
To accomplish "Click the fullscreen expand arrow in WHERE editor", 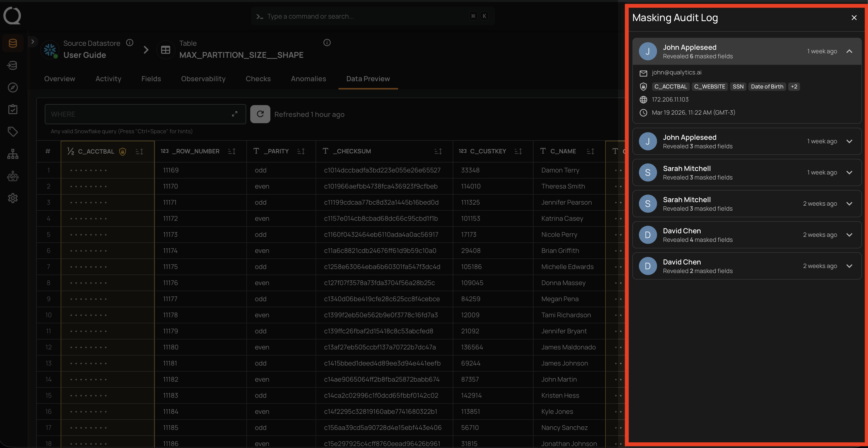I will pyautogui.click(x=235, y=114).
